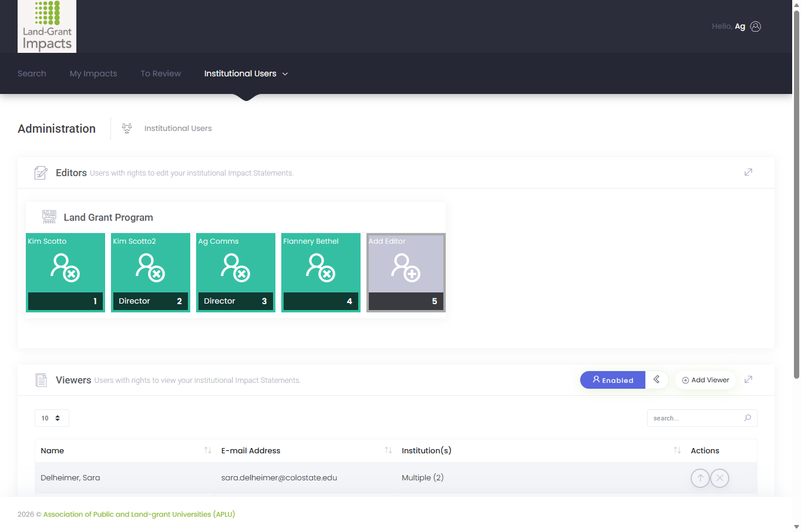Click the Viewers document icon
The height and width of the screenshot is (532, 801).
[41, 380]
